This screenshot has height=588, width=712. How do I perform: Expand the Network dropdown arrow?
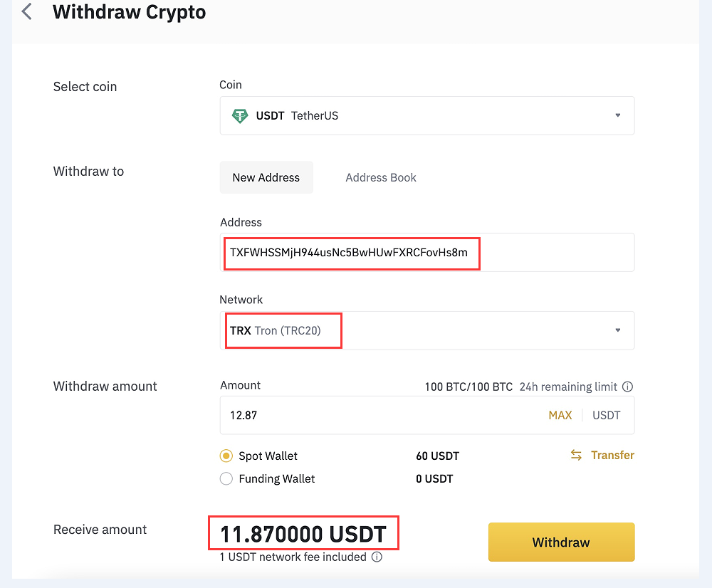(x=617, y=330)
